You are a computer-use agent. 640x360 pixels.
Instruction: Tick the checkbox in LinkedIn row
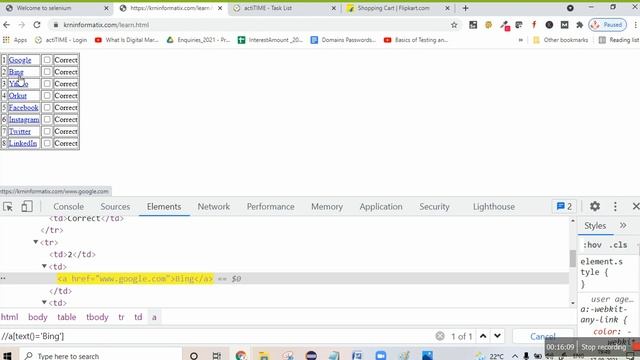[47, 143]
